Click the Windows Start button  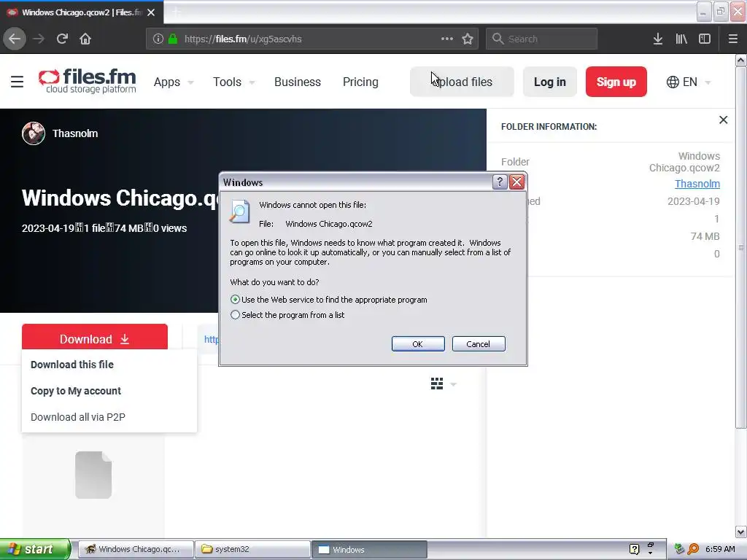click(35, 549)
